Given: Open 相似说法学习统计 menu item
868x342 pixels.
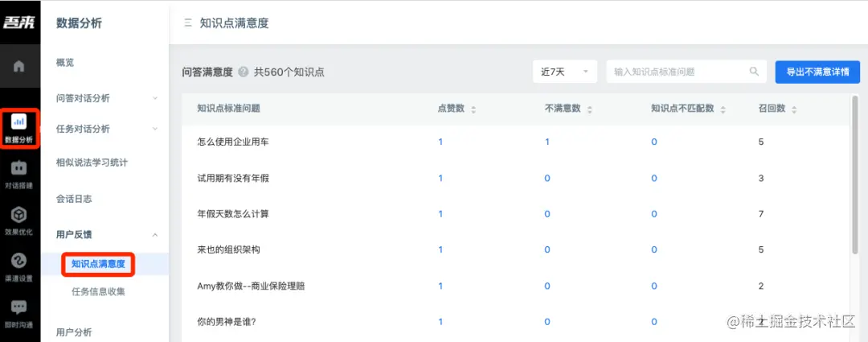Looking at the screenshot, I should tap(92, 163).
